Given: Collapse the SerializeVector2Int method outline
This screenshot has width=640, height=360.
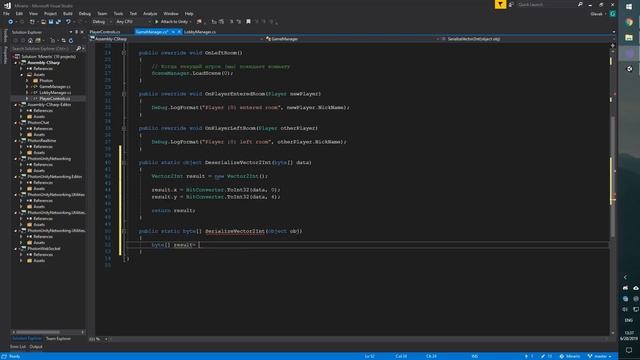Looking at the screenshot, I should 124,231.
